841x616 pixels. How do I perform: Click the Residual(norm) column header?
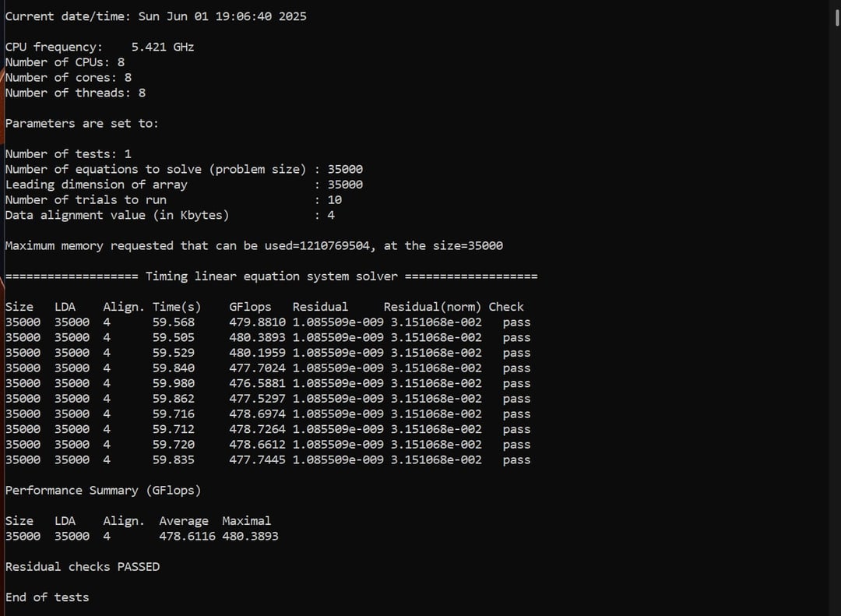tap(432, 307)
